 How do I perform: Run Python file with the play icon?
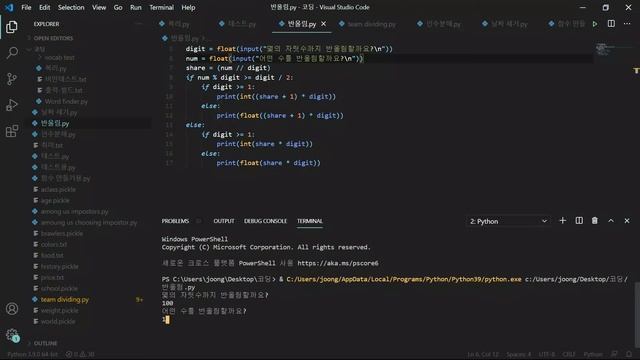pyautogui.click(x=595, y=24)
